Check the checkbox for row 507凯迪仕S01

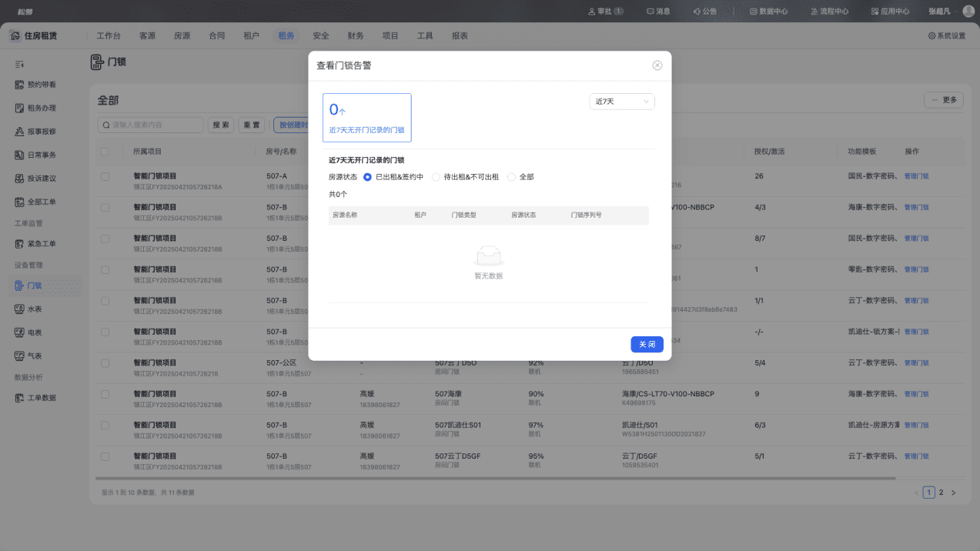click(x=105, y=425)
